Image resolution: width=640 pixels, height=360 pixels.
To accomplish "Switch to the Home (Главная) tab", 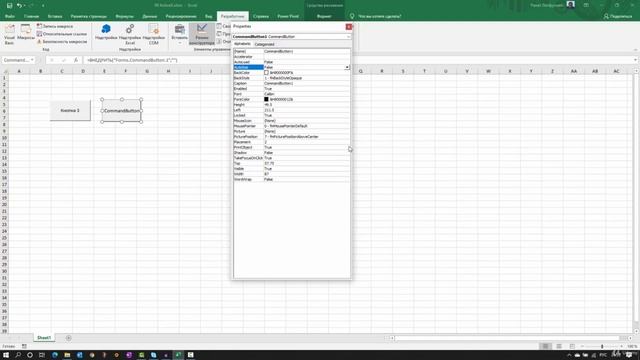I will click(x=31, y=16).
